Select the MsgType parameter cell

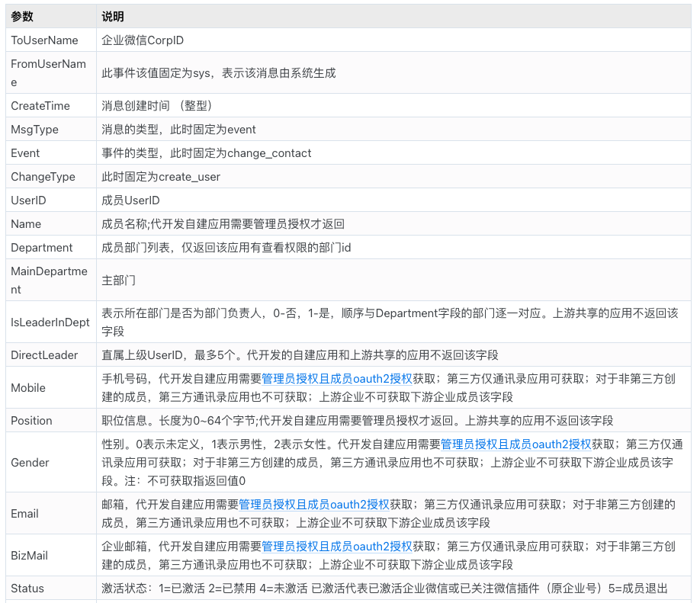pos(51,130)
